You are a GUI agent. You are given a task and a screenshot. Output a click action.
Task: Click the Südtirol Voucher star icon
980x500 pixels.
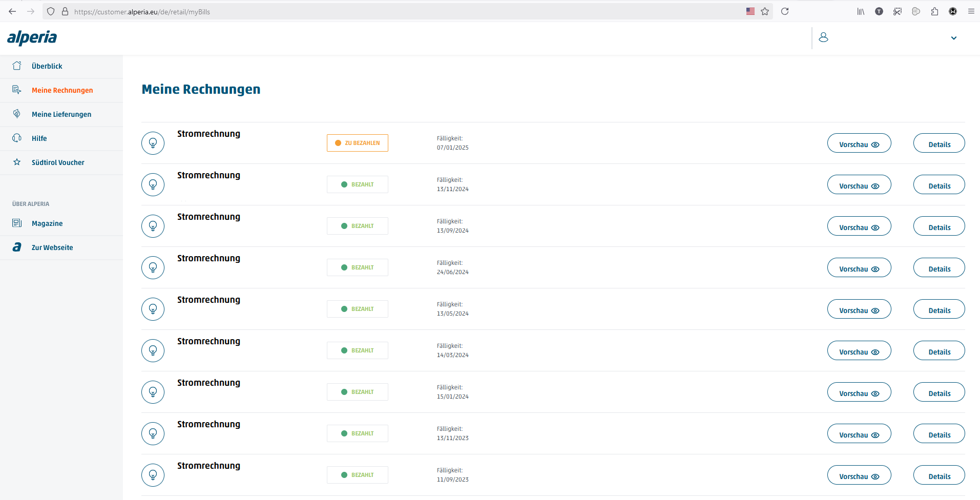tap(17, 162)
